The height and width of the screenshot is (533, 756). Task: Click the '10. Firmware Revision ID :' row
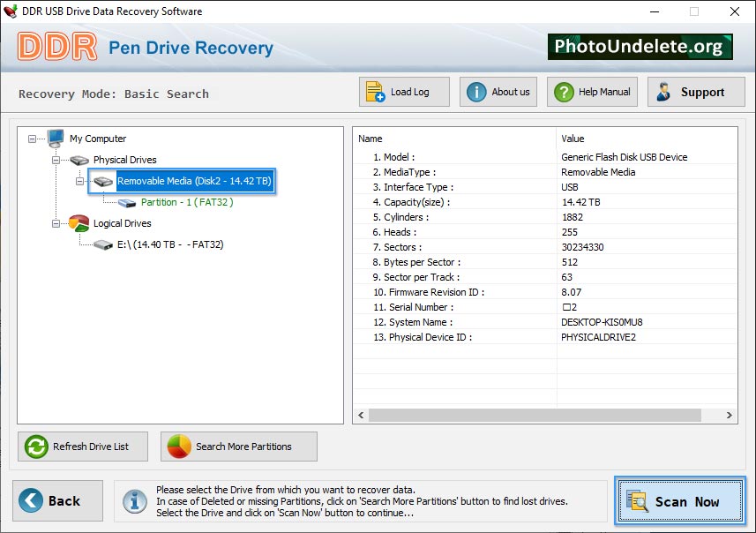click(x=545, y=292)
